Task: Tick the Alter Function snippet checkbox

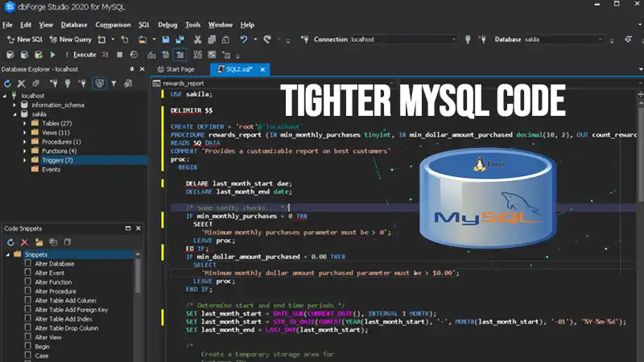Action: click(28, 282)
